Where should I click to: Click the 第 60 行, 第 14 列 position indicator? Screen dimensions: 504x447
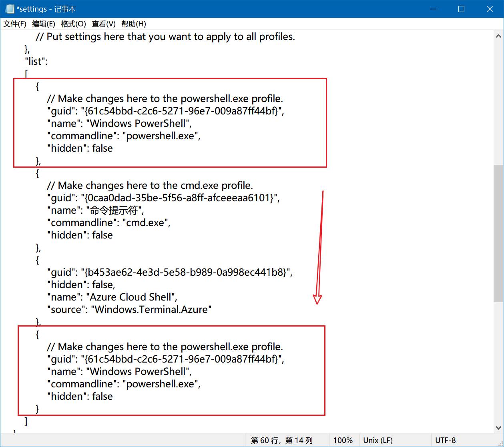281,440
